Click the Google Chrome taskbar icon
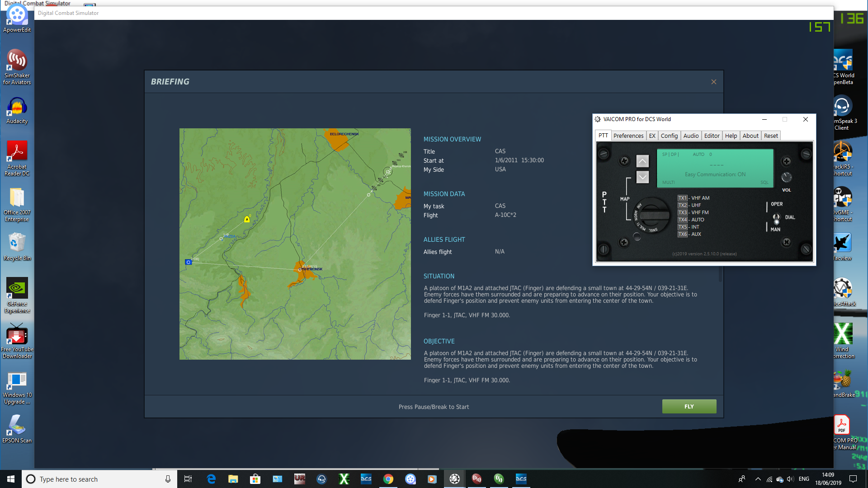This screenshot has width=868, height=488. 388,479
